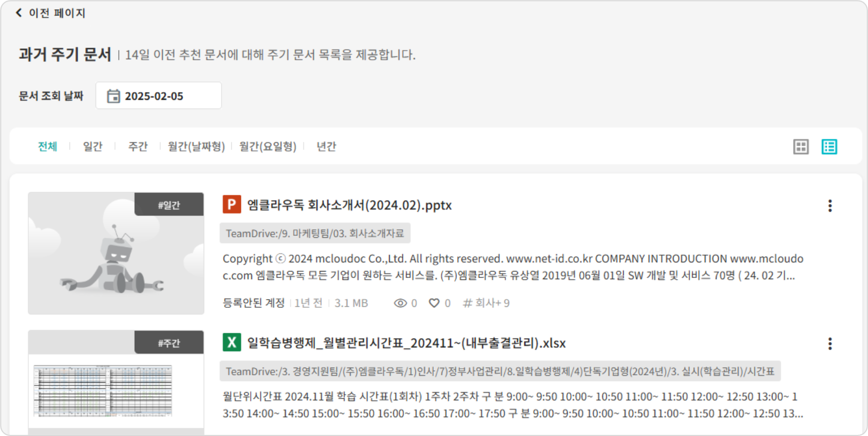Click the eye view count icon

pyautogui.click(x=400, y=303)
